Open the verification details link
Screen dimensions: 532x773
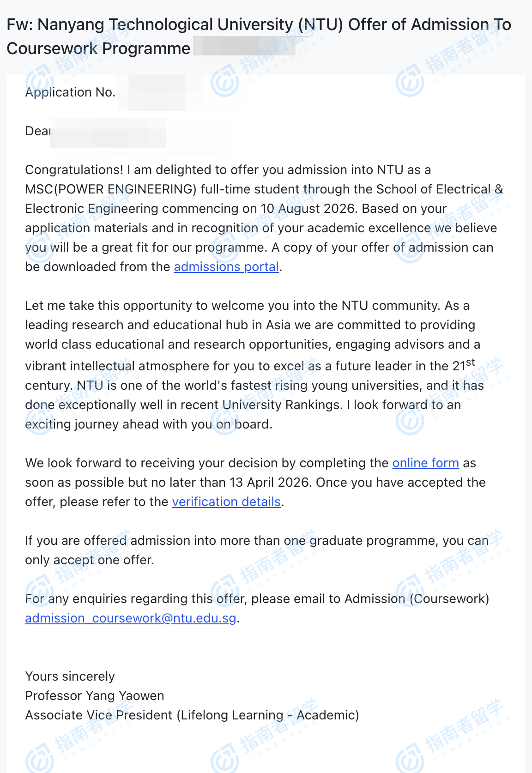[226, 502]
